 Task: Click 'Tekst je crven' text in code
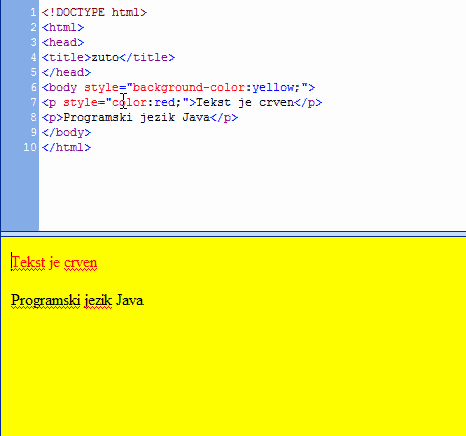click(x=245, y=102)
